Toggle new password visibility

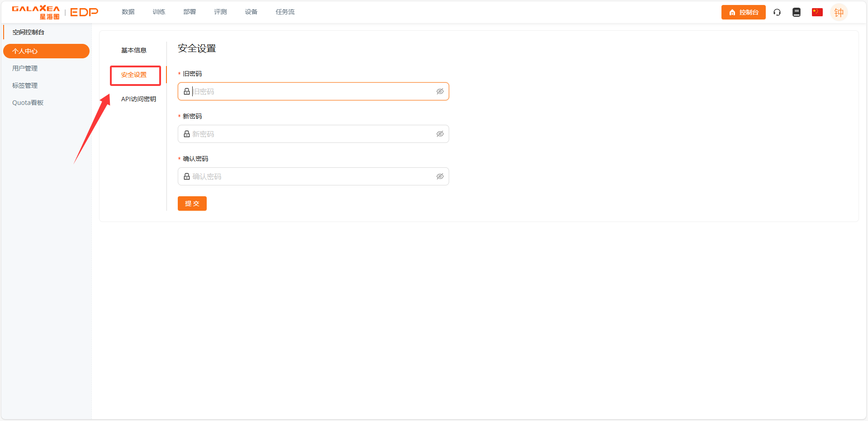click(440, 134)
